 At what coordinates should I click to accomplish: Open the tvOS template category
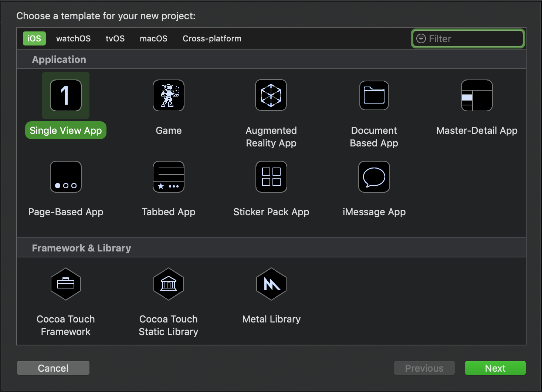click(x=115, y=38)
